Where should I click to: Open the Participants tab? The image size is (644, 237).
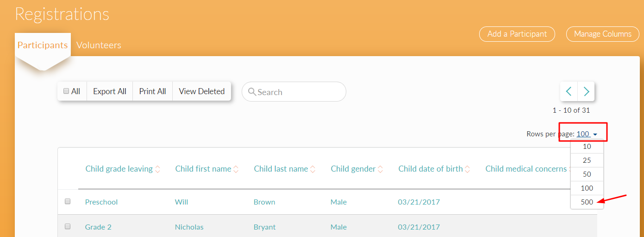[x=43, y=45]
